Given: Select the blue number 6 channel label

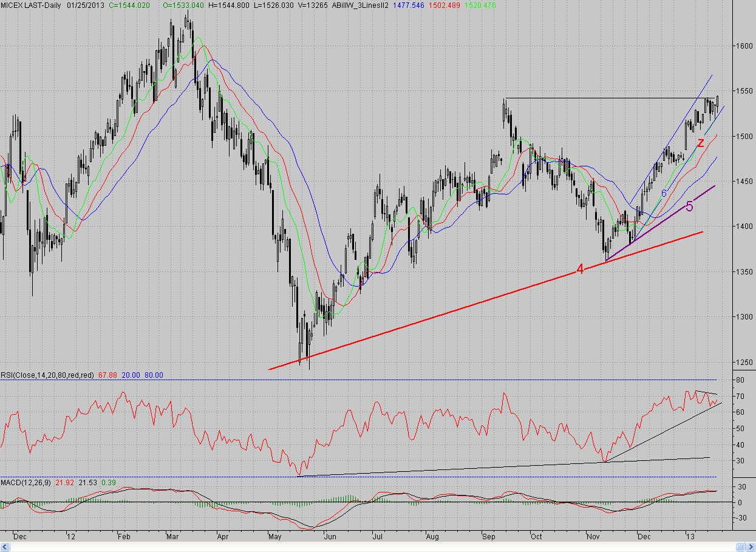Looking at the screenshot, I should pyautogui.click(x=664, y=193).
